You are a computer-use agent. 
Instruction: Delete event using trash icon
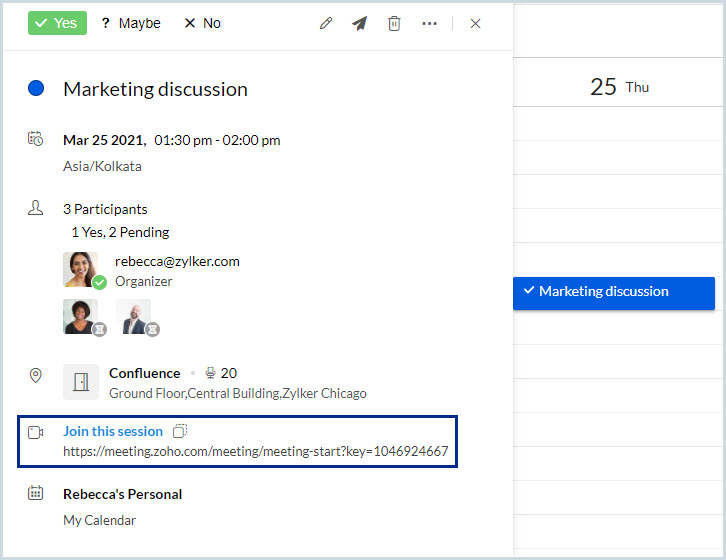394,23
